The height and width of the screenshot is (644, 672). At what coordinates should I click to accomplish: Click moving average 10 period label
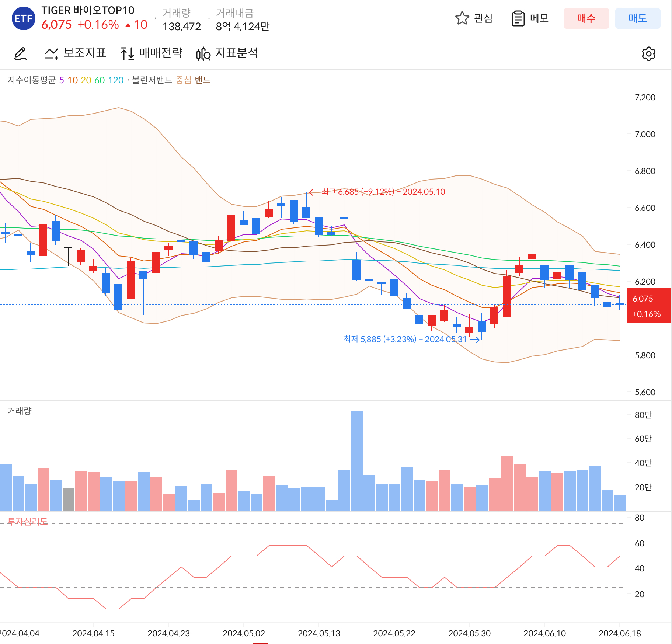tap(73, 80)
